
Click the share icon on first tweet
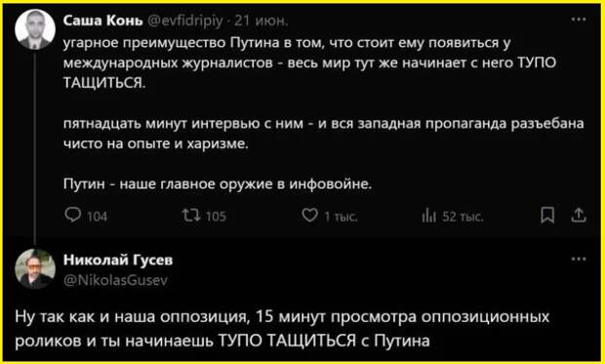(578, 216)
